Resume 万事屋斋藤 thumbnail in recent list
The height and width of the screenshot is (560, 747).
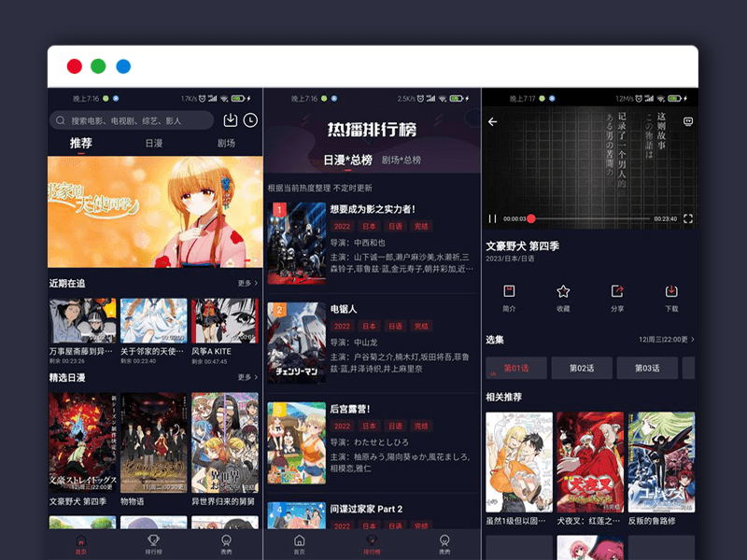(82, 320)
